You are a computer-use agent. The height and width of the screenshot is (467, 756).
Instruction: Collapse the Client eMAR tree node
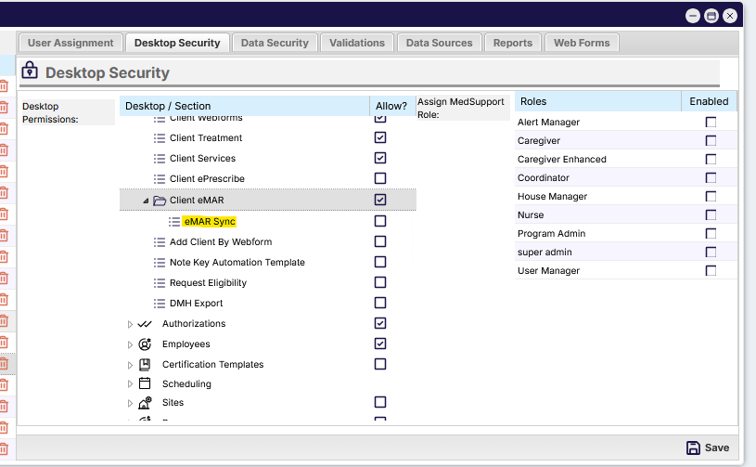(146, 201)
